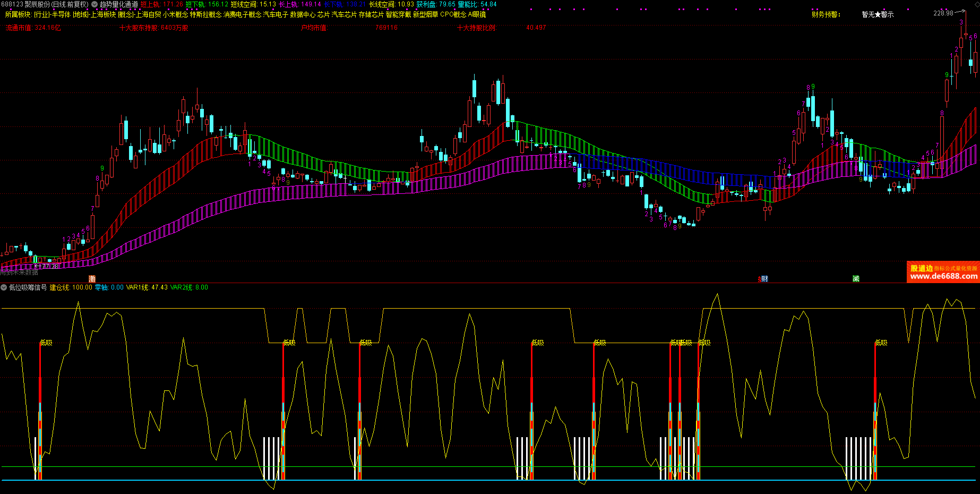Click the 零轴 0.00 value

(x=109, y=287)
